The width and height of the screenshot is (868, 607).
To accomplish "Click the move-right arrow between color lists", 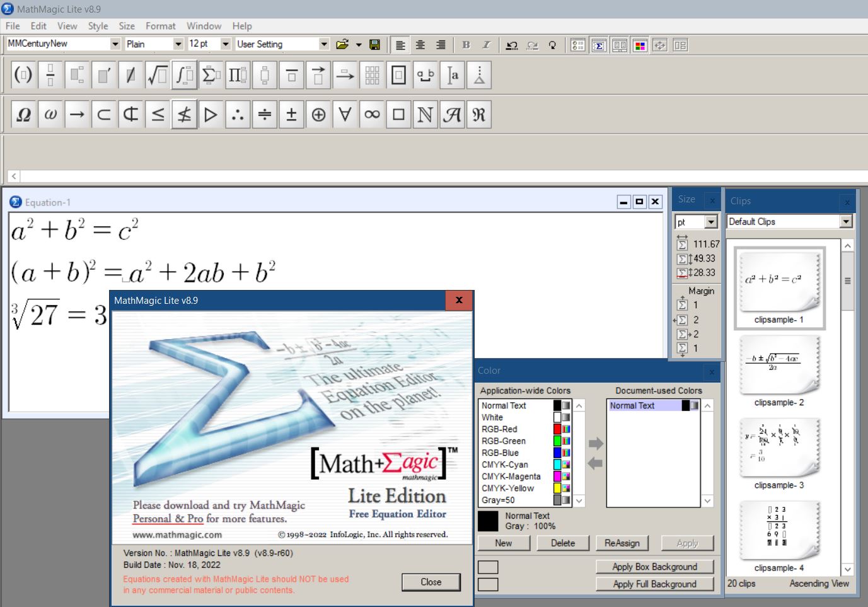I will [x=596, y=444].
